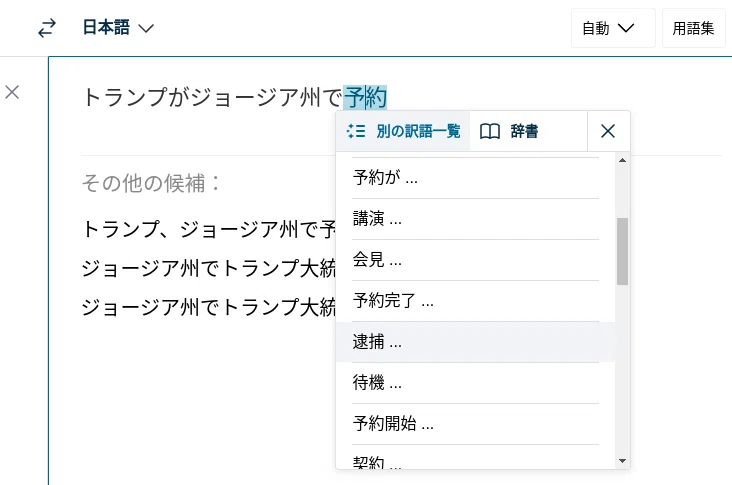Viewport: 732px width, 485px height.
Task: Close the alternatives popup
Action: tap(608, 131)
